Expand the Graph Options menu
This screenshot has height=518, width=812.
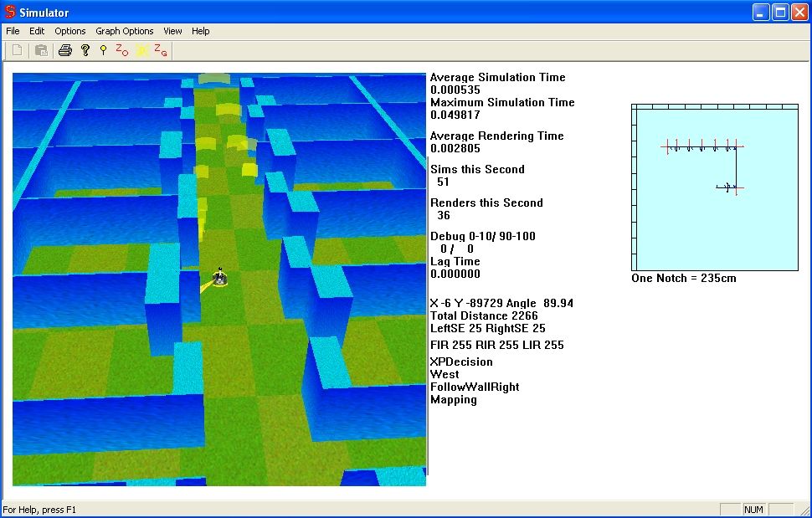[x=125, y=31]
